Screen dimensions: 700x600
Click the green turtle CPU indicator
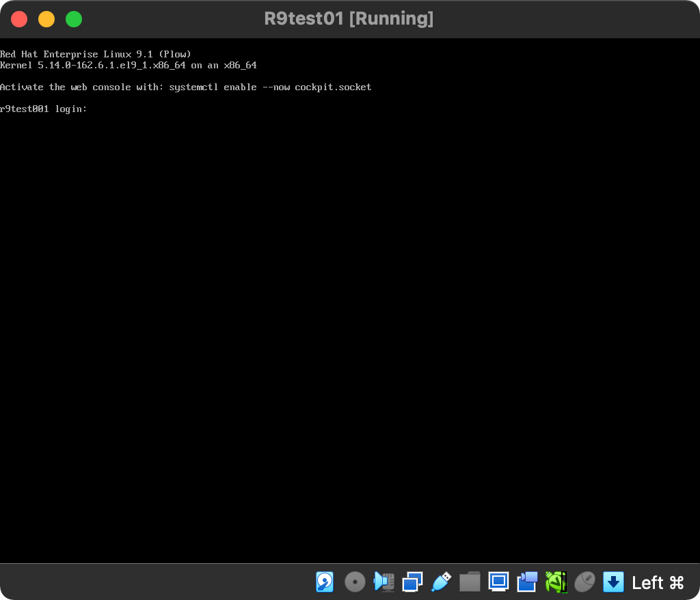click(x=556, y=582)
